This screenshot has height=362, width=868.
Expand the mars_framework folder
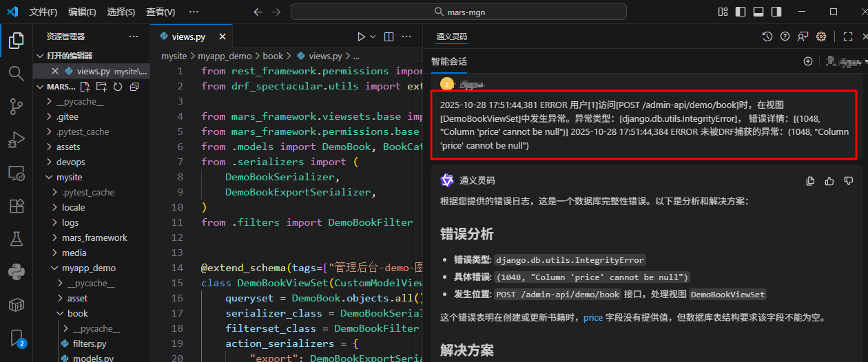94,237
